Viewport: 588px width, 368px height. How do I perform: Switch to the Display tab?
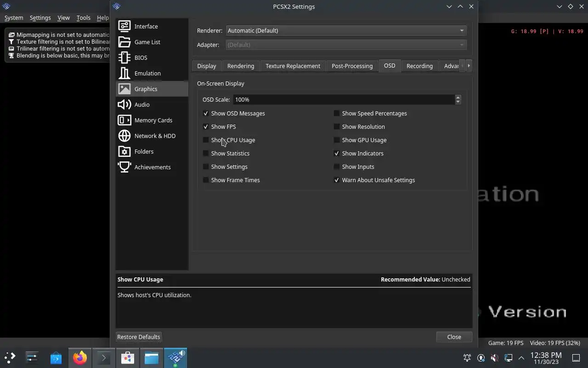click(207, 66)
